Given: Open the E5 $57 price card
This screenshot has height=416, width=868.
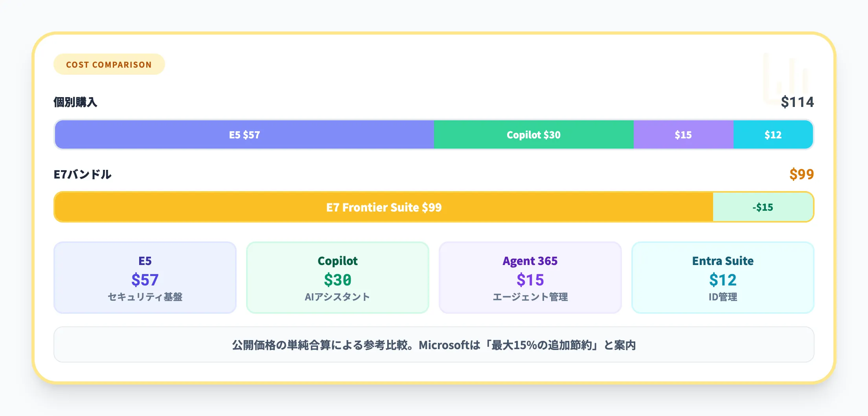Looking at the screenshot, I should tap(145, 278).
